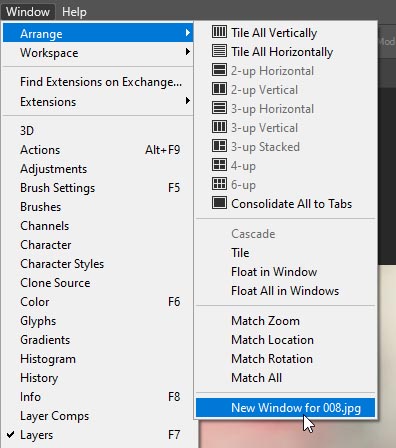396x448 pixels.
Task: Select Tile All Horizontally text
Action: 282,52
